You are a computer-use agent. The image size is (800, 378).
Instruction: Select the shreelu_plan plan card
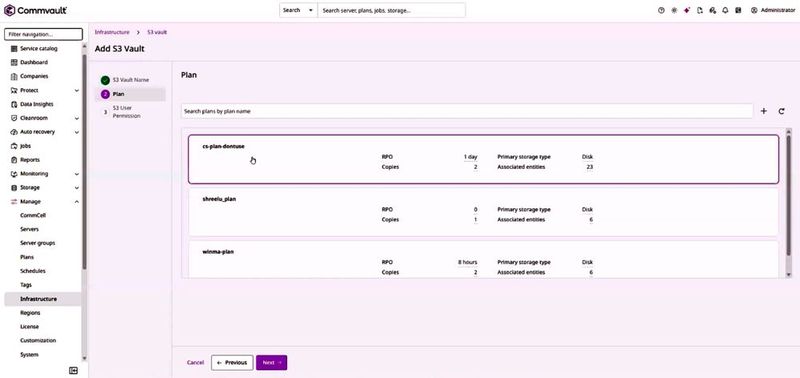pos(483,212)
